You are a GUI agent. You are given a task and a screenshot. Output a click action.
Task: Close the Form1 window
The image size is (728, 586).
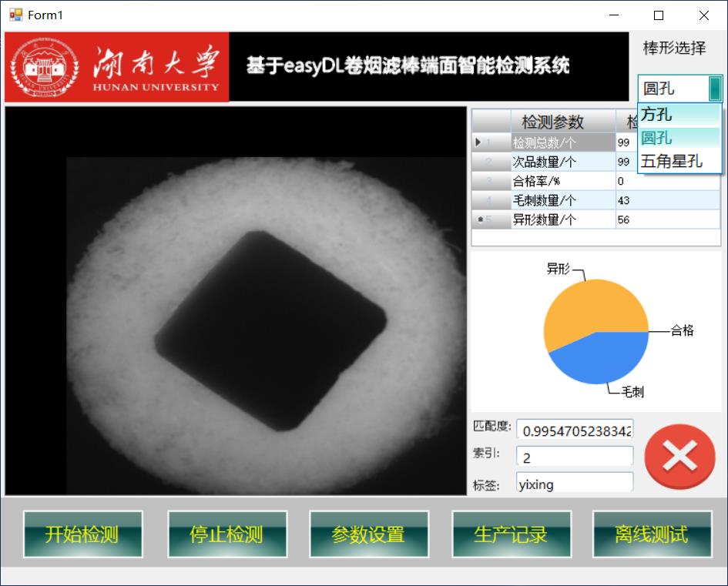point(704,15)
